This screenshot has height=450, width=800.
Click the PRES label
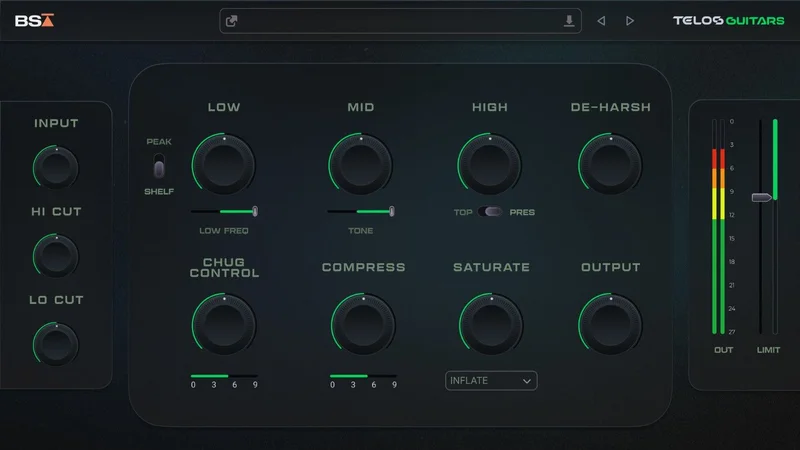coord(522,212)
